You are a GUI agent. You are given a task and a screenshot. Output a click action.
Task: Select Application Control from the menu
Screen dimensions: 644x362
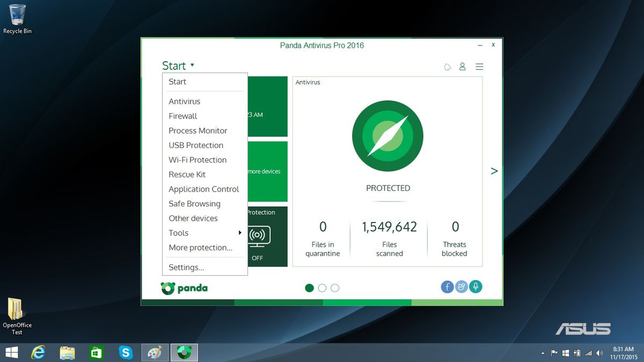click(204, 189)
